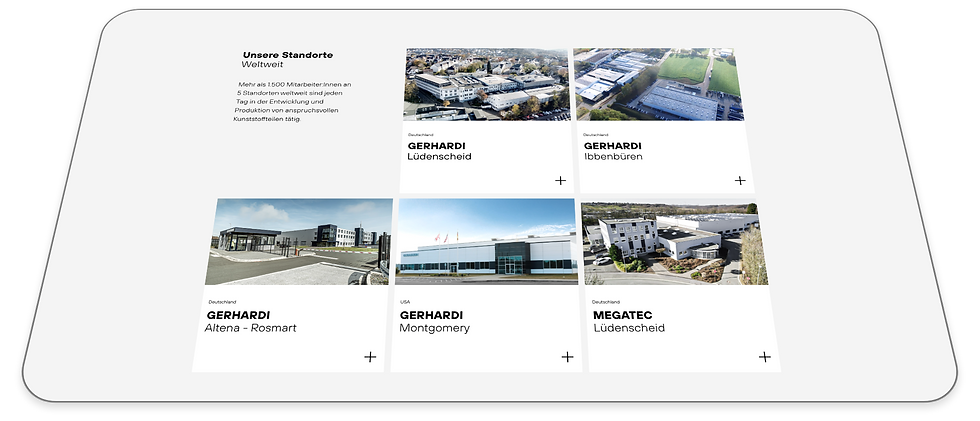Select the Altena - Rosmart location name
Image resolution: width=980 pixels, height=421 pixels.
[x=251, y=328]
